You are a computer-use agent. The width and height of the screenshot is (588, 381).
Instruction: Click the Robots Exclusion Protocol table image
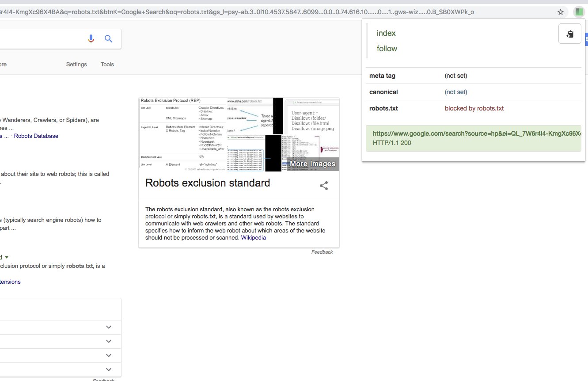point(183,134)
